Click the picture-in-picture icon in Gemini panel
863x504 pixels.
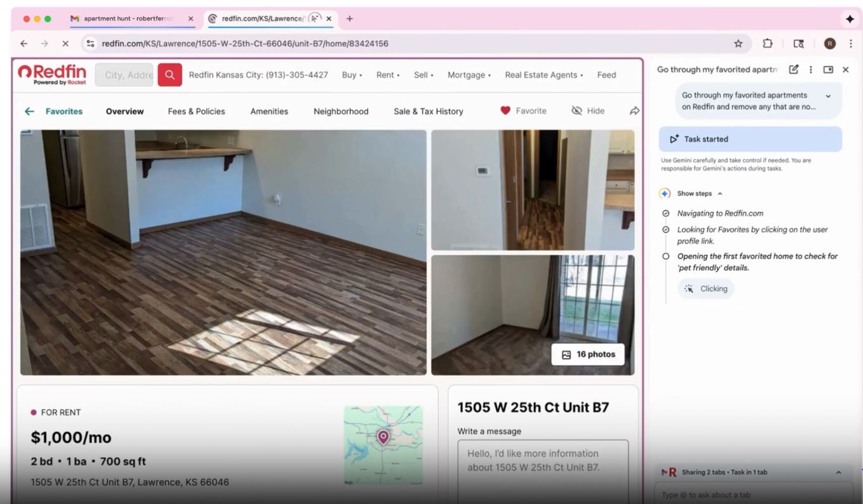tap(827, 70)
